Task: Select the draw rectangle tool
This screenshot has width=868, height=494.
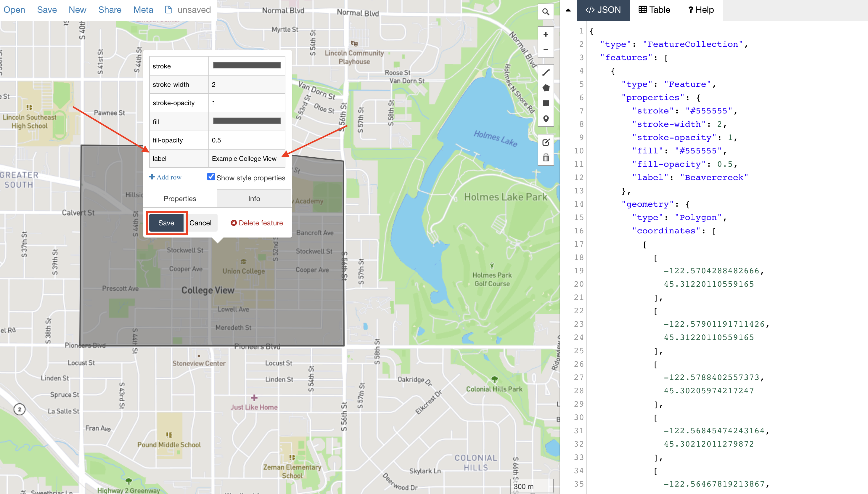Action: [546, 103]
